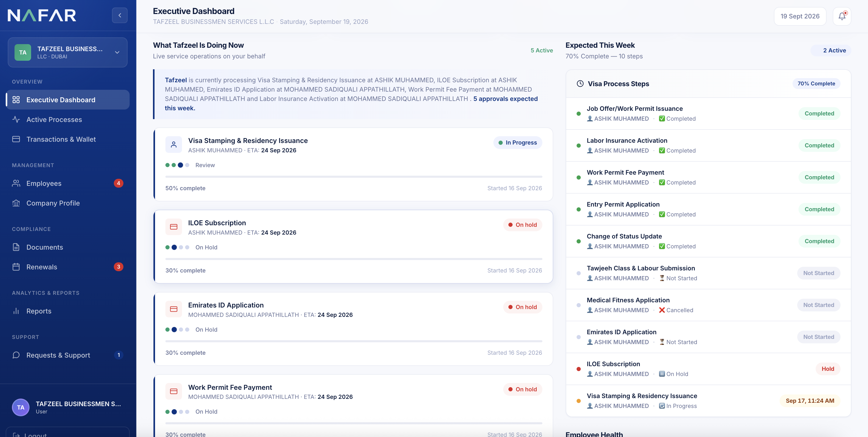Open Renewals page
The image size is (868, 437).
(x=67, y=267)
